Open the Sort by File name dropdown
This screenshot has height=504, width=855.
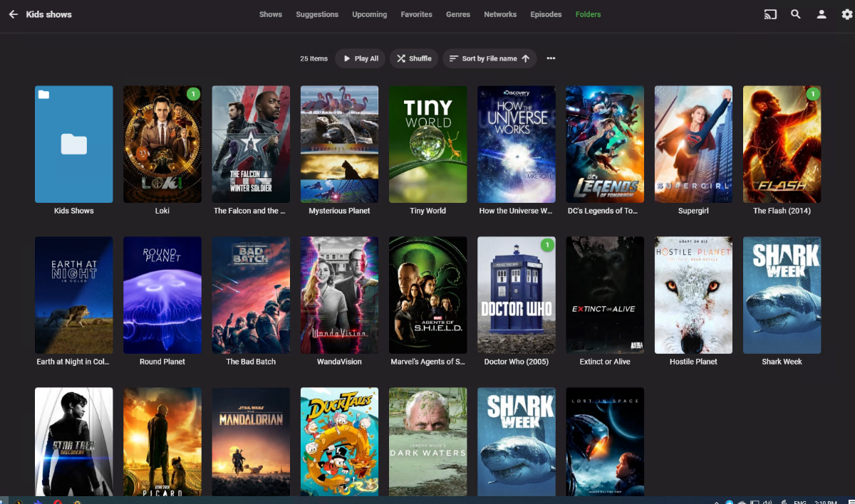pos(490,58)
